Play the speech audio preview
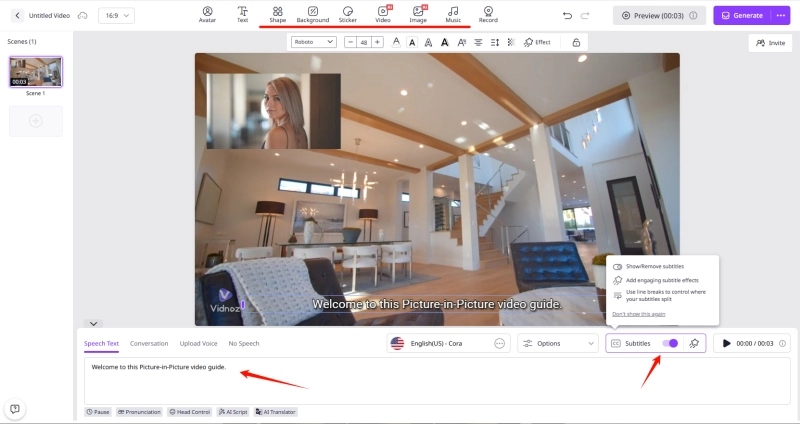Image resolution: width=800 pixels, height=424 pixels. 727,343
